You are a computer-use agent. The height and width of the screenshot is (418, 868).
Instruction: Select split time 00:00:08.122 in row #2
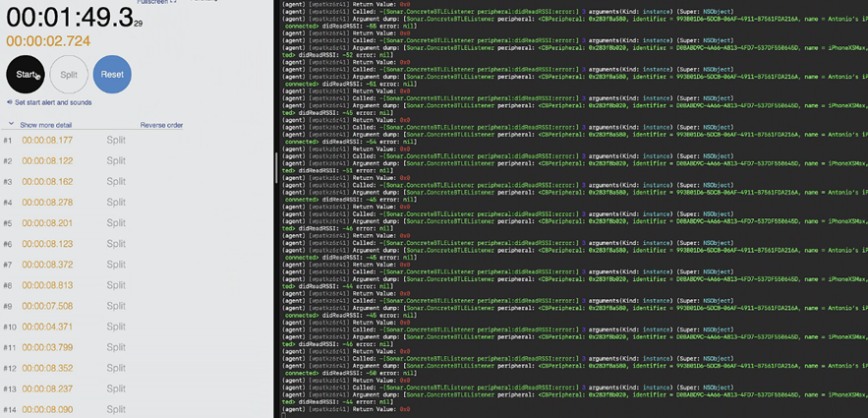click(x=47, y=161)
